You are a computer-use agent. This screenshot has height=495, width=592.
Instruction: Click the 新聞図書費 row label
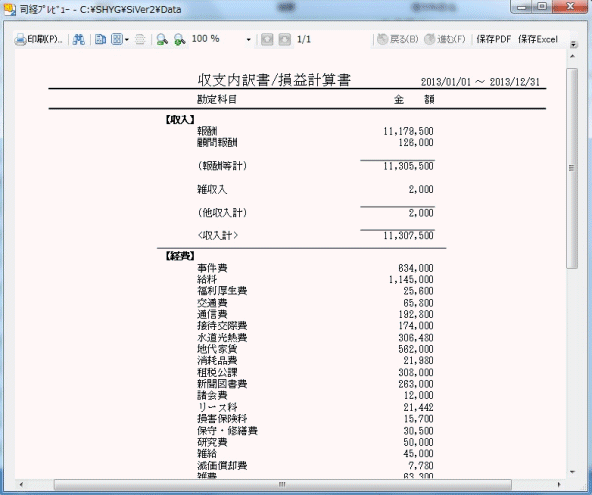pyautogui.click(x=222, y=384)
